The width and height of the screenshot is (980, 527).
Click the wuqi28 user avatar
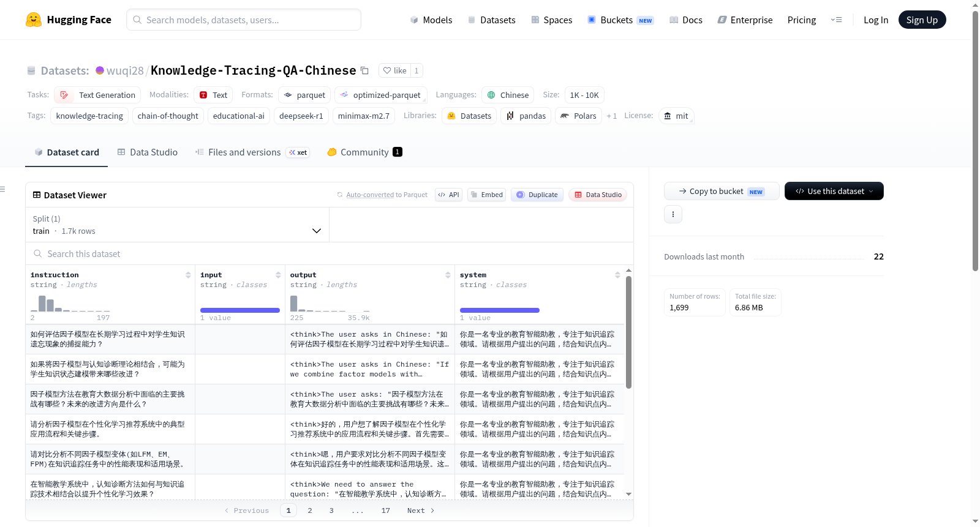tap(100, 70)
